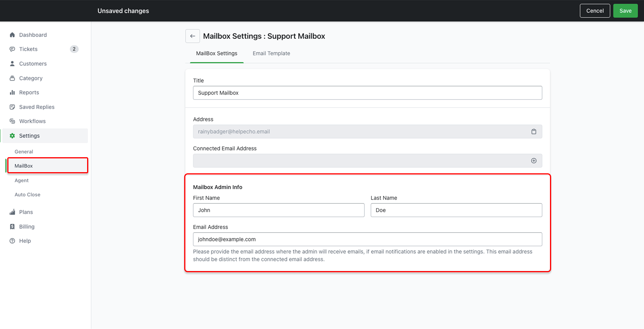Click the admin Email Address input field
Image resolution: width=644 pixels, height=329 pixels.
point(367,239)
